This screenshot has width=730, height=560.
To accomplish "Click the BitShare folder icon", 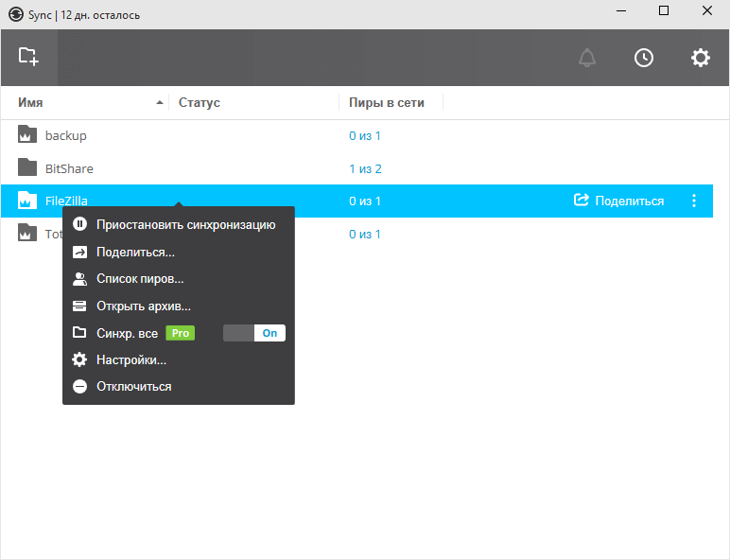I will pyautogui.click(x=27, y=167).
